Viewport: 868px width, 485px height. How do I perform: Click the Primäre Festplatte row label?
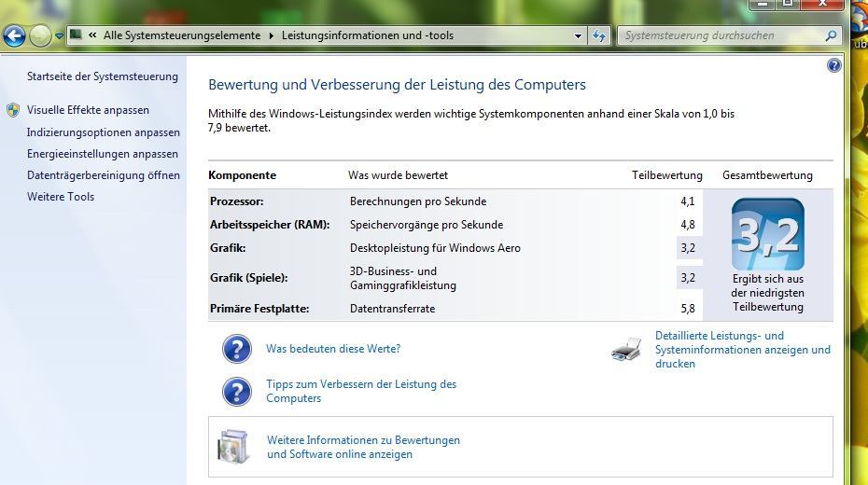click(x=259, y=309)
